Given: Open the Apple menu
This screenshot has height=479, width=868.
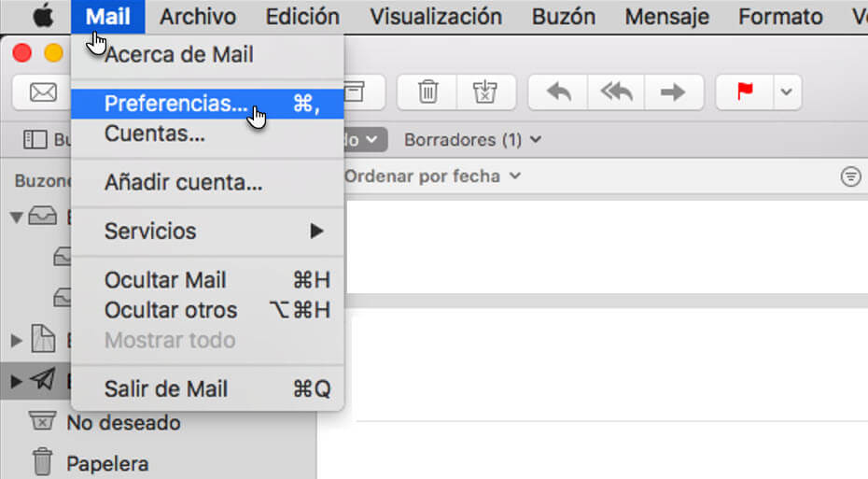Looking at the screenshot, I should 43,17.
